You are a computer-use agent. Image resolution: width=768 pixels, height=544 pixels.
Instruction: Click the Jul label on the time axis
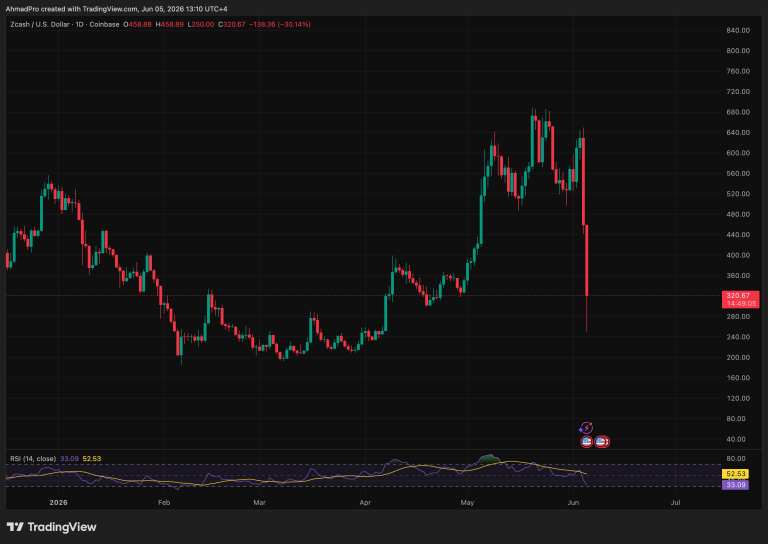(675, 503)
